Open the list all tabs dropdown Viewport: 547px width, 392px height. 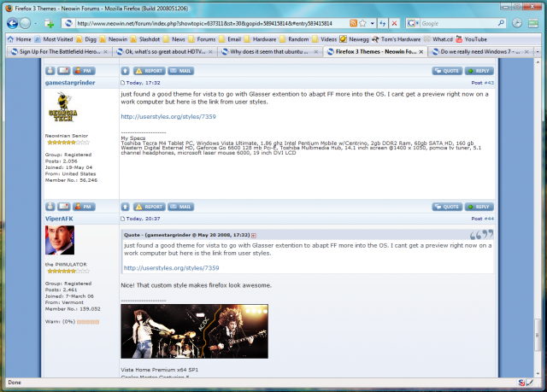coord(538,51)
